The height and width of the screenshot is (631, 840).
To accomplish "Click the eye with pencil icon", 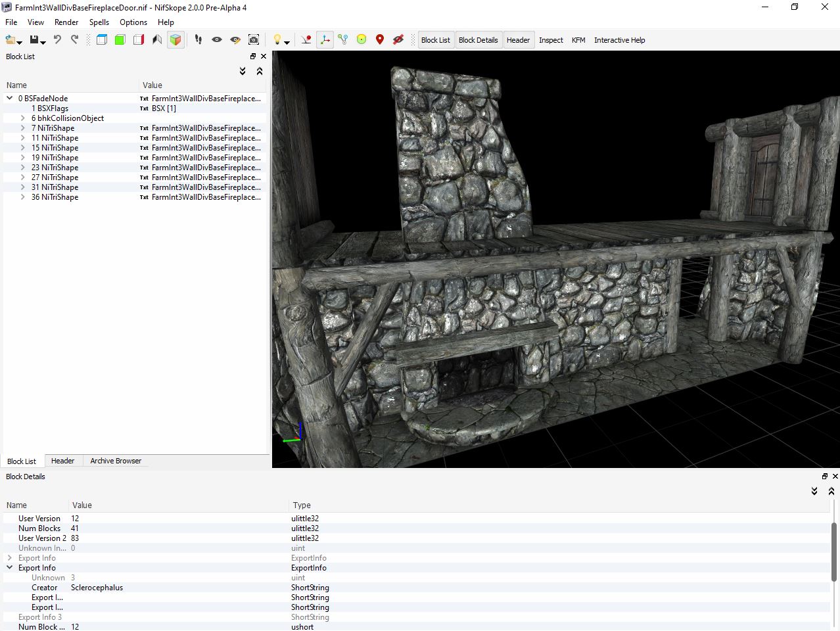I will click(x=235, y=40).
